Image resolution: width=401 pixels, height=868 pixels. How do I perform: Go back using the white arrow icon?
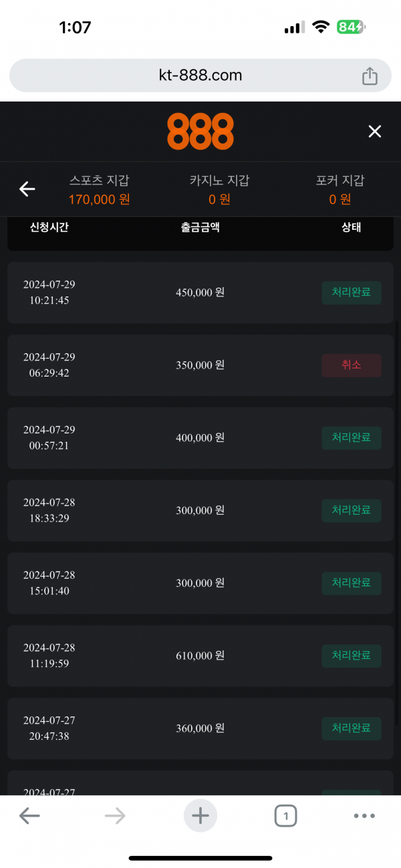click(27, 190)
